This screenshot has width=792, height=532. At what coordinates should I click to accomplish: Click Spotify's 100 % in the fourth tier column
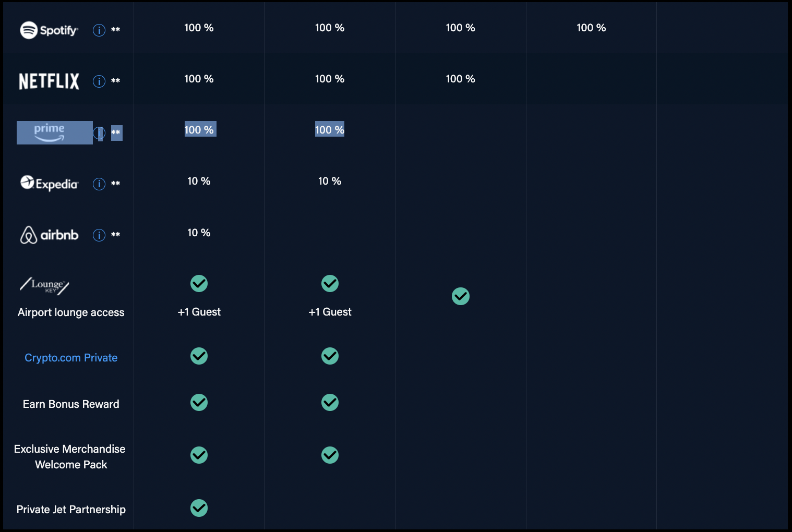591,28
